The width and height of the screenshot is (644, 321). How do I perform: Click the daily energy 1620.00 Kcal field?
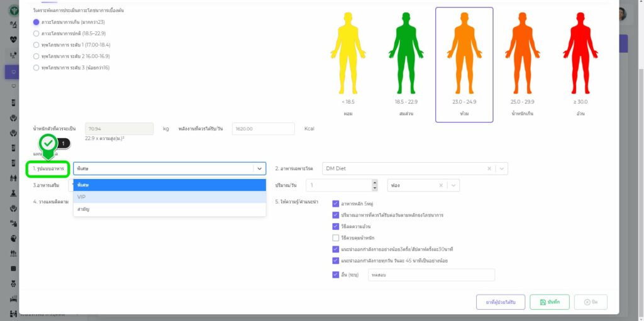(263, 129)
